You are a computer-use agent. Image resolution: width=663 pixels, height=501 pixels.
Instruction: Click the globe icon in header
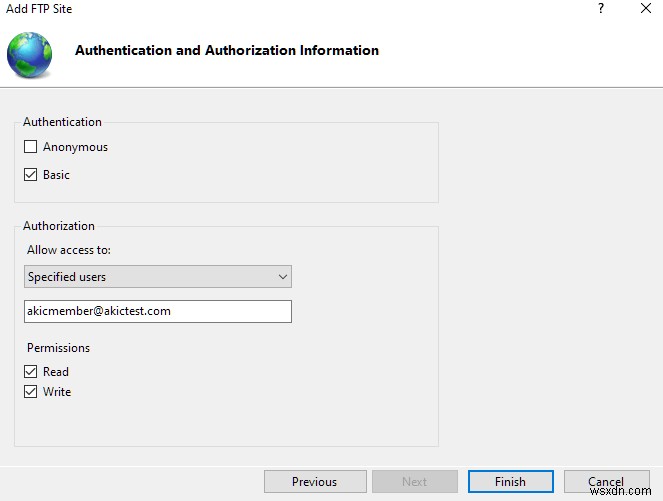[x=29, y=55]
